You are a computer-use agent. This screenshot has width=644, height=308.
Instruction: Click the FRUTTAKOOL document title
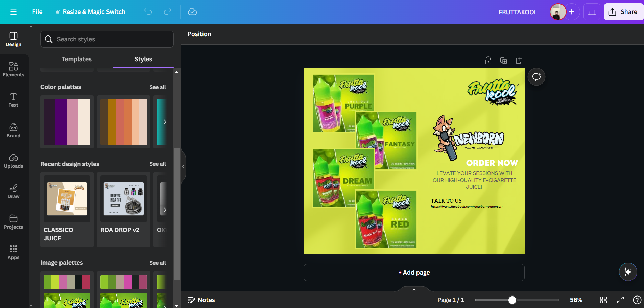(518, 12)
